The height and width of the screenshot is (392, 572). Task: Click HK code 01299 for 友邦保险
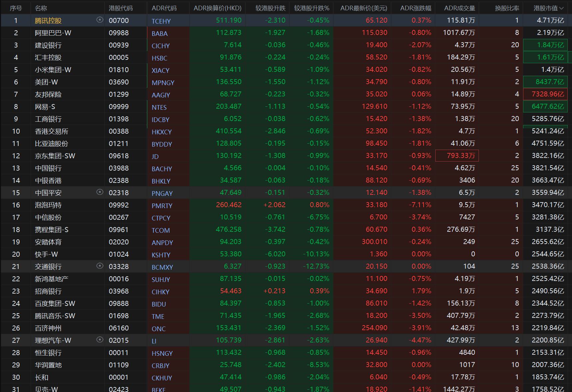click(119, 94)
